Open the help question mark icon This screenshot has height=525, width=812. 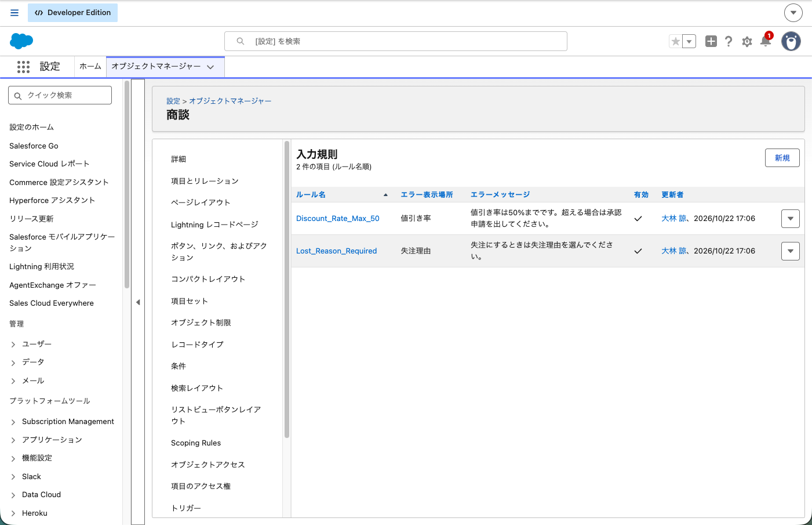pos(729,41)
